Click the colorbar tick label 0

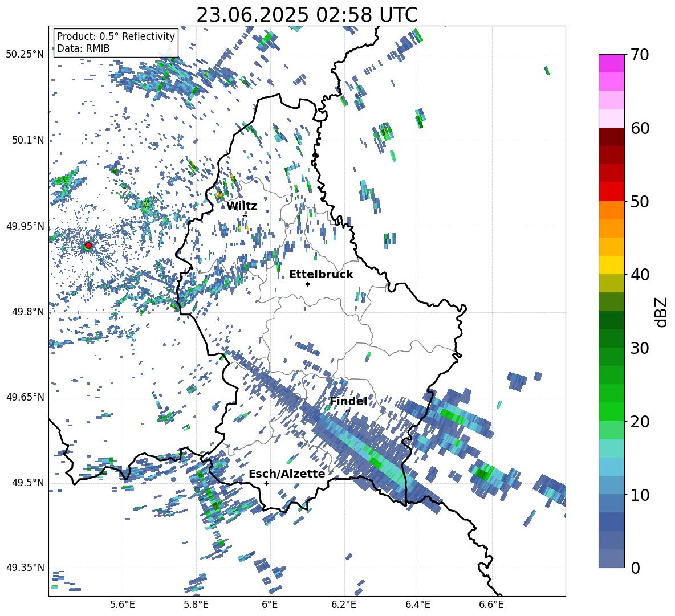[x=635, y=568]
